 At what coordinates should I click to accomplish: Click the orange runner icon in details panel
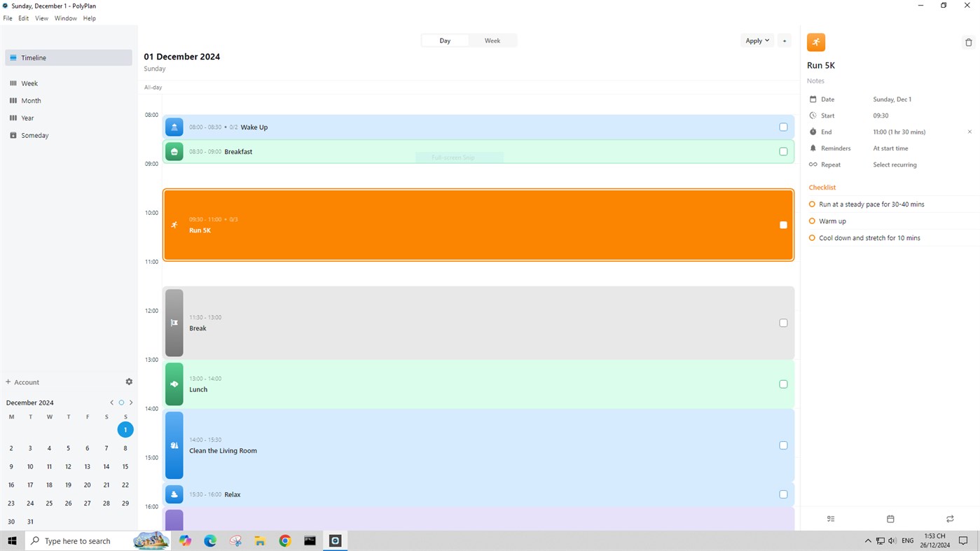816,42
